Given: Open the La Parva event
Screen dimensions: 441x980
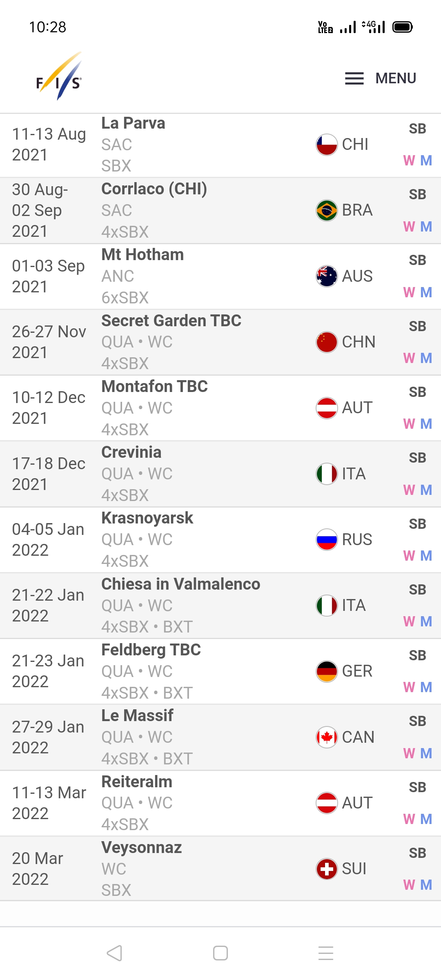Looking at the screenshot, I should pyautogui.click(x=133, y=123).
